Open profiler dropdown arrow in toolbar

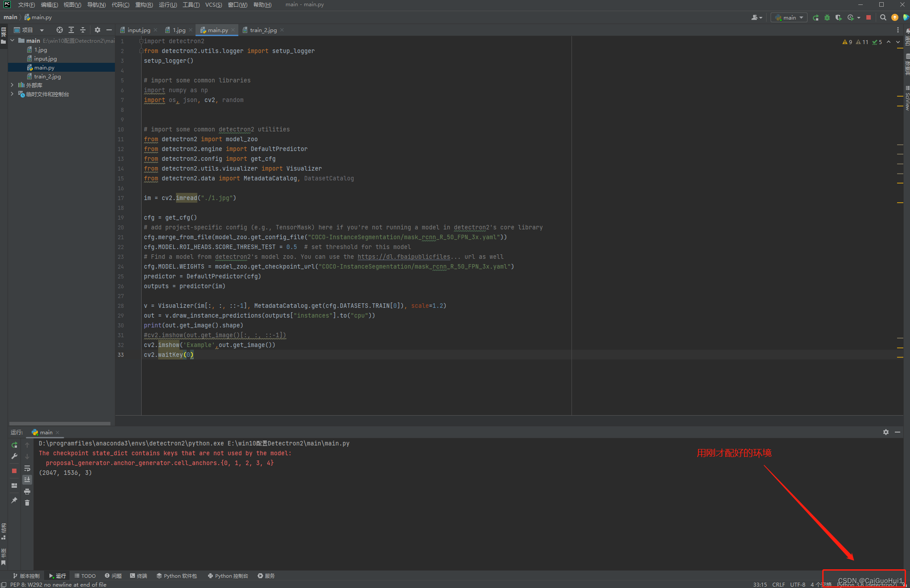pyautogui.click(x=859, y=18)
